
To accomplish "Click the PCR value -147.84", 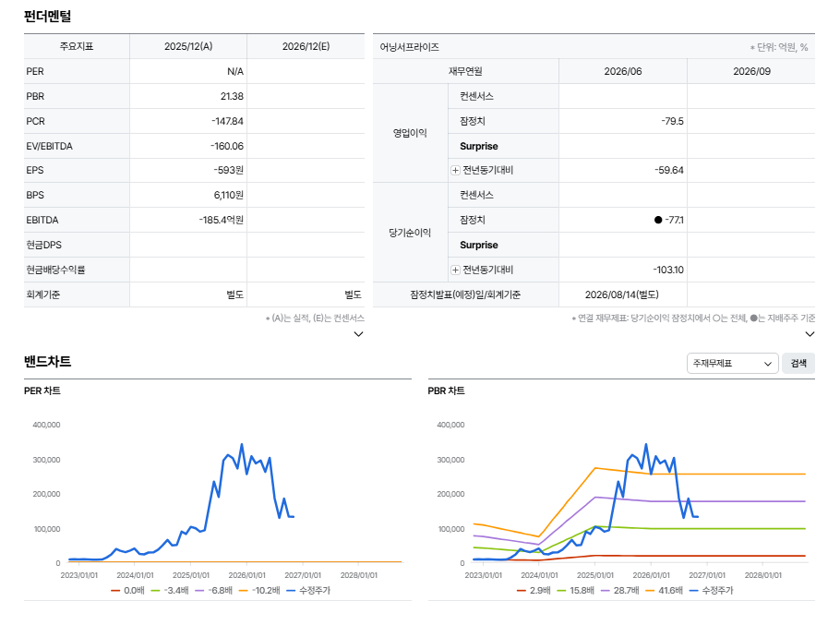I will (x=227, y=121).
